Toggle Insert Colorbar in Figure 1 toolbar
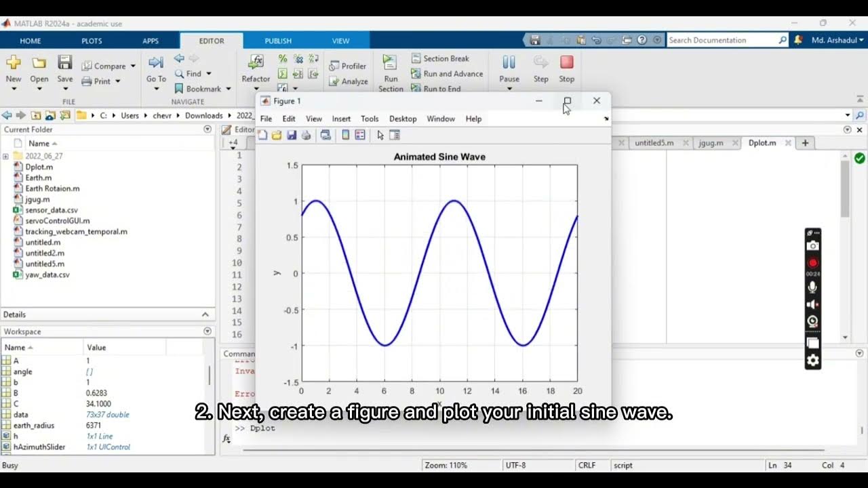Screen dimensions: 868x488 coord(345,135)
